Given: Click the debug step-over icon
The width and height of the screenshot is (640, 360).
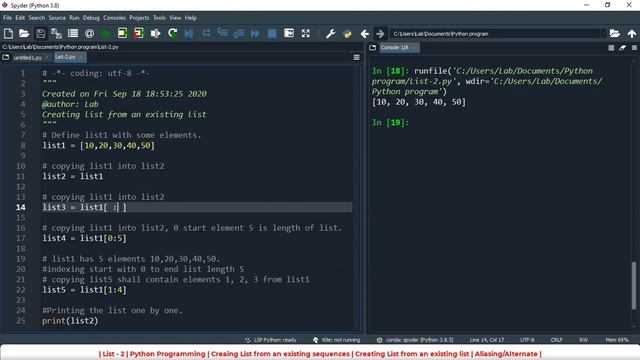Looking at the screenshot, I should click(x=206, y=33).
